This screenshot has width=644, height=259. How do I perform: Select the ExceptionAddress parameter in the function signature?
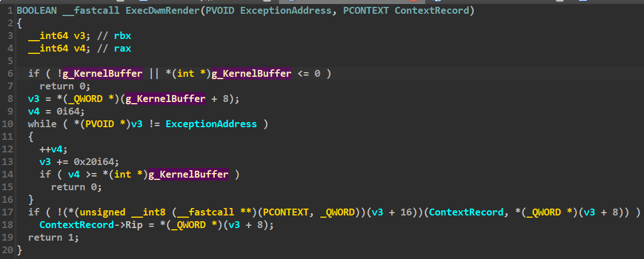[286, 11]
